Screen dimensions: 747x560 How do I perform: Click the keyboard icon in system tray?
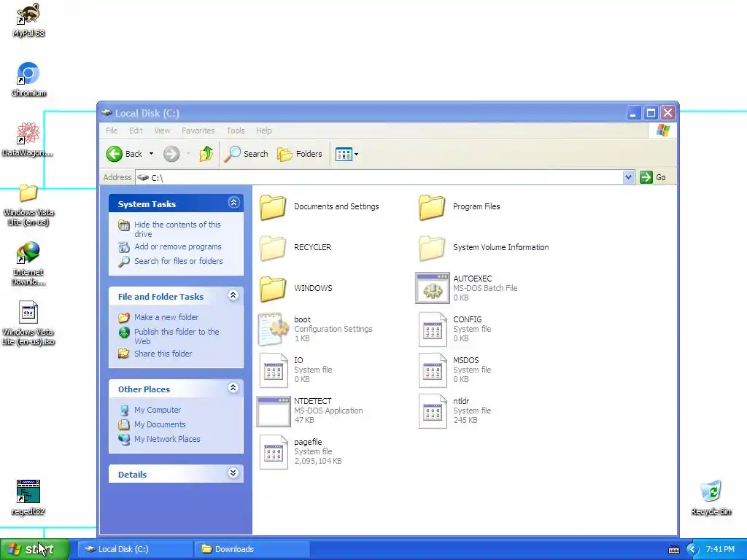(x=673, y=550)
